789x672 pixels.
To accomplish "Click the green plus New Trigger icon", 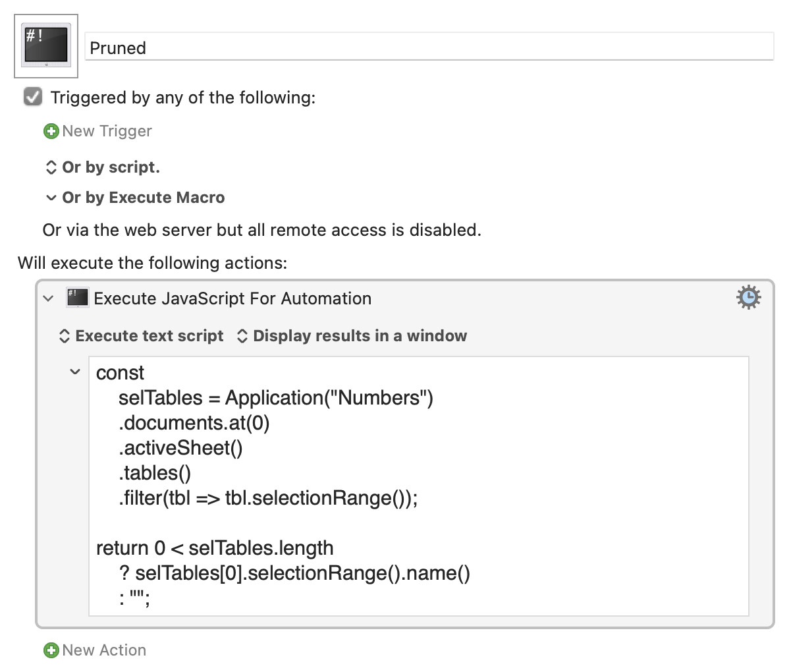I will pyautogui.click(x=51, y=131).
